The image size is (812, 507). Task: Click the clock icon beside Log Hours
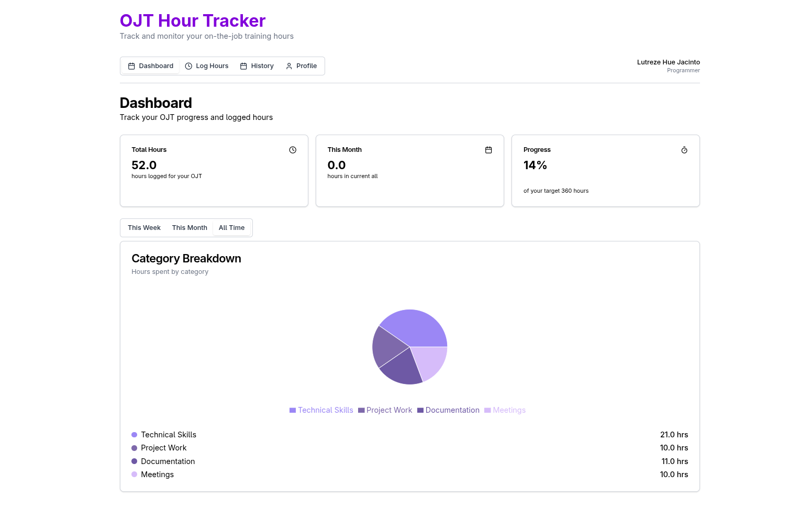click(188, 66)
